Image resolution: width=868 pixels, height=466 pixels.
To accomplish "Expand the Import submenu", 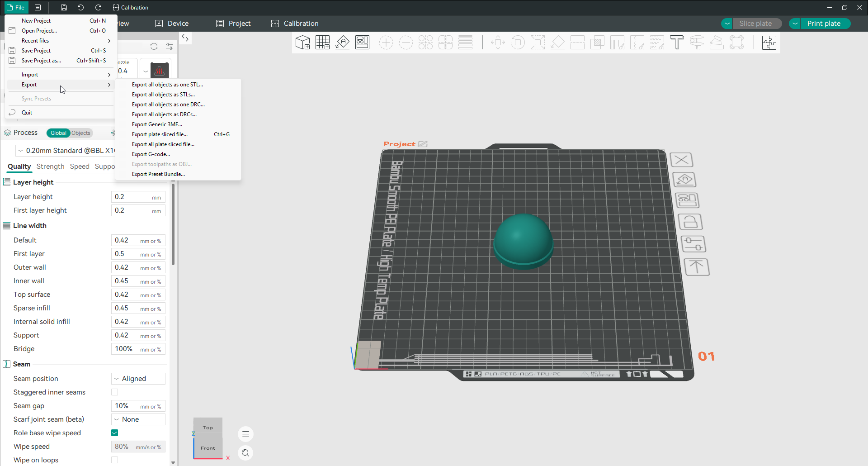I will click(61, 75).
